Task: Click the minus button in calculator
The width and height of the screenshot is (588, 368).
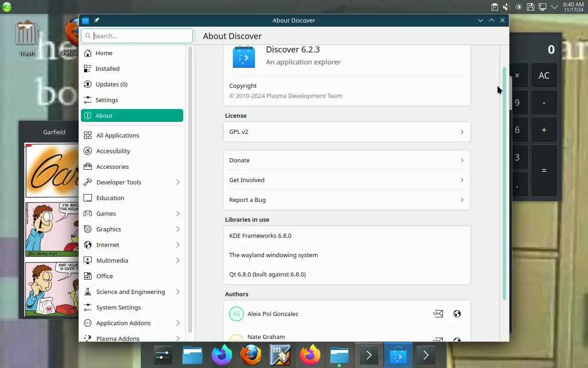Action: pos(544,103)
